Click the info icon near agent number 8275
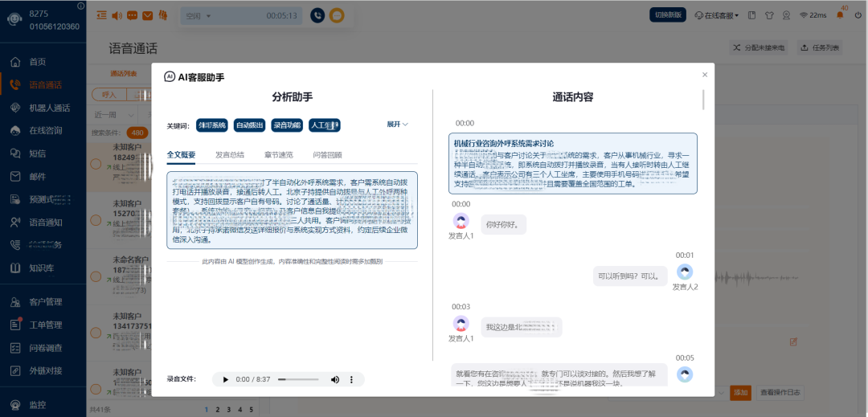Viewport: 868px width, 417px height. (81, 6)
